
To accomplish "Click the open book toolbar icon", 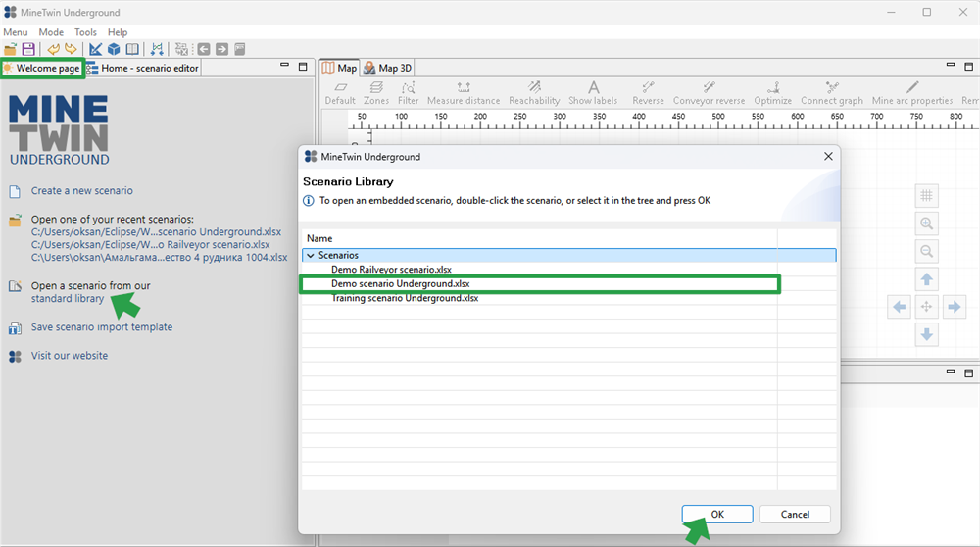I will [x=132, y=49].
